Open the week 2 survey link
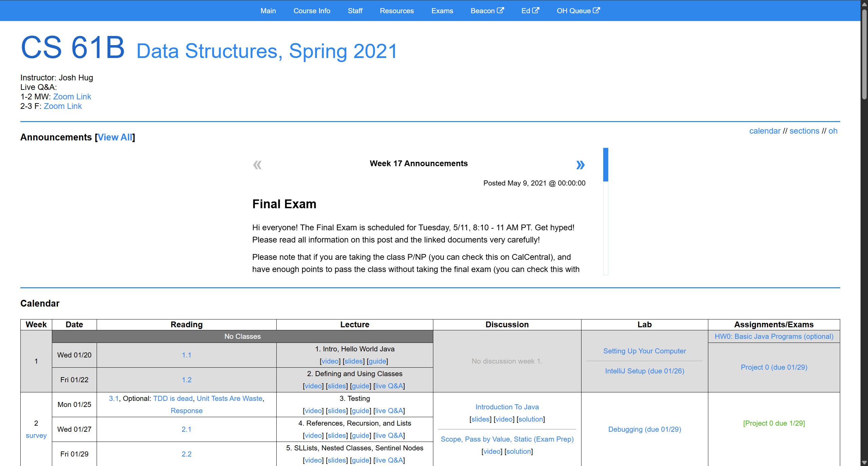This screenshot has height=466, width=868. pos(36,435)
